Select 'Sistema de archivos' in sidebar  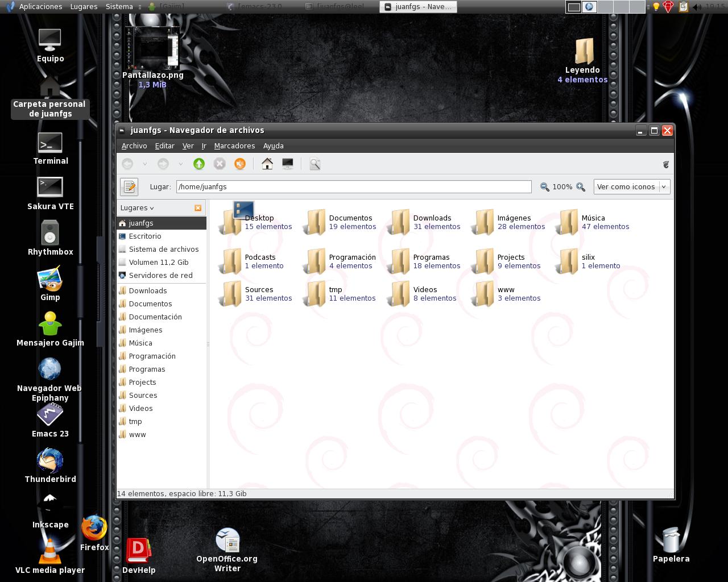[x=162, y=250]
